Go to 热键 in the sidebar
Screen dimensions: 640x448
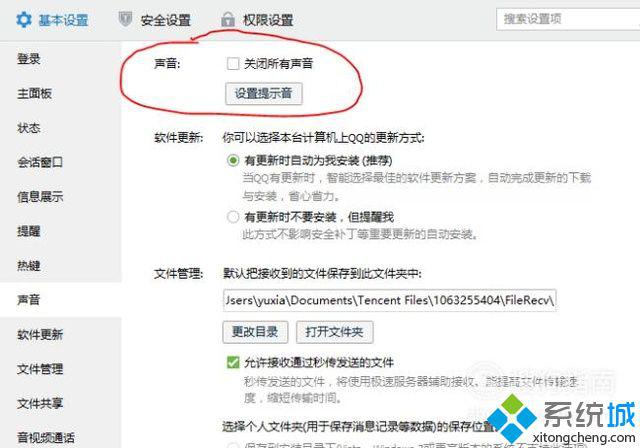point(29,266)
